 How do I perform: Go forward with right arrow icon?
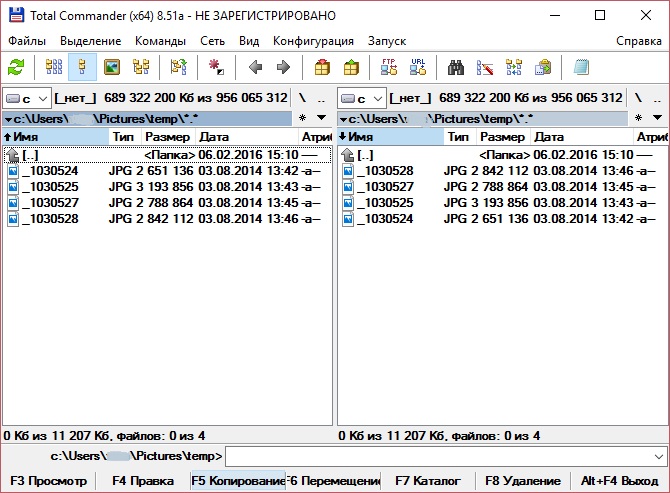(283, 67)
